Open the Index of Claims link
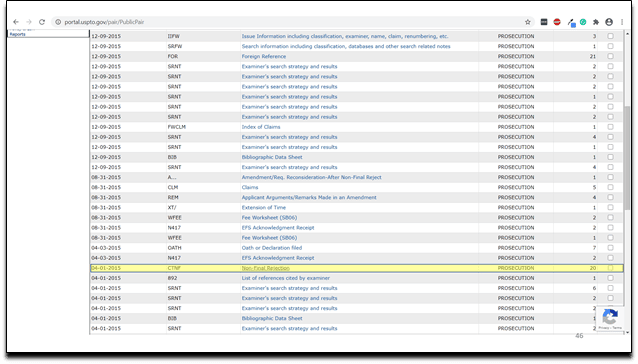Screen dimensions: 638x364 tap(261, 127)
